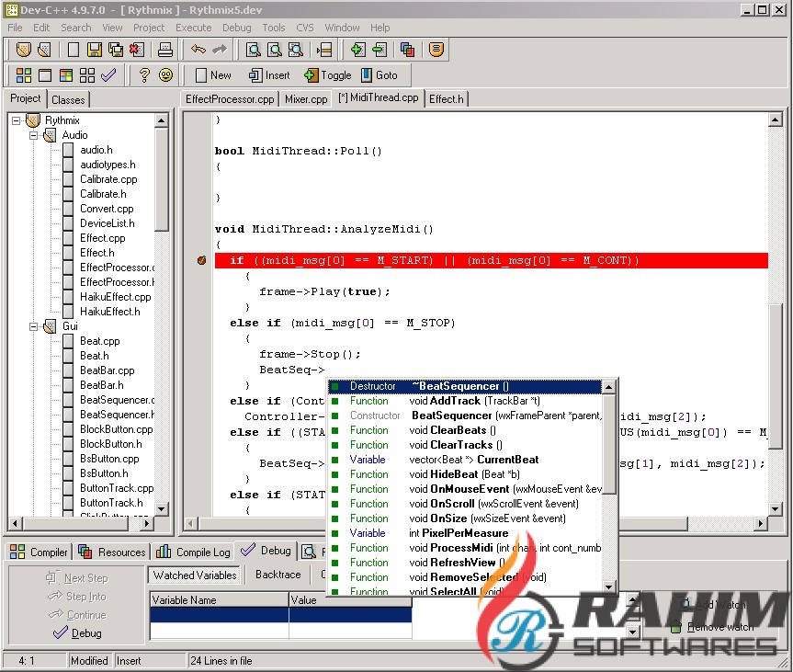Switch to the EffectProcessor.cpp editor tab
The image size is (793, 672).
[x=230, y=99]
